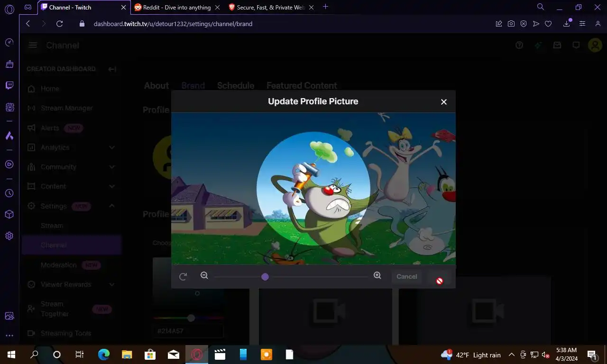This screenshot has height=364, width=607.
Task: Click the zoom in magnifier icon
Action: tap(377, 275)
